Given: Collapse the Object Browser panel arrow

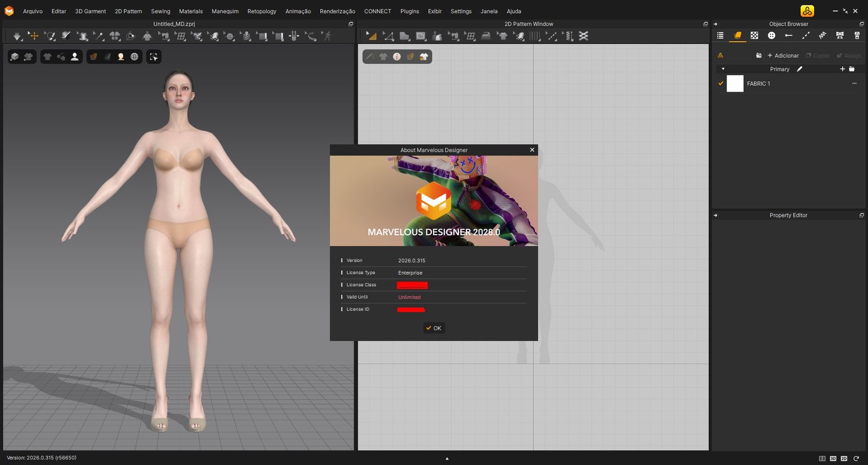Looking at the screenshot, I should [x=716, y=24].
